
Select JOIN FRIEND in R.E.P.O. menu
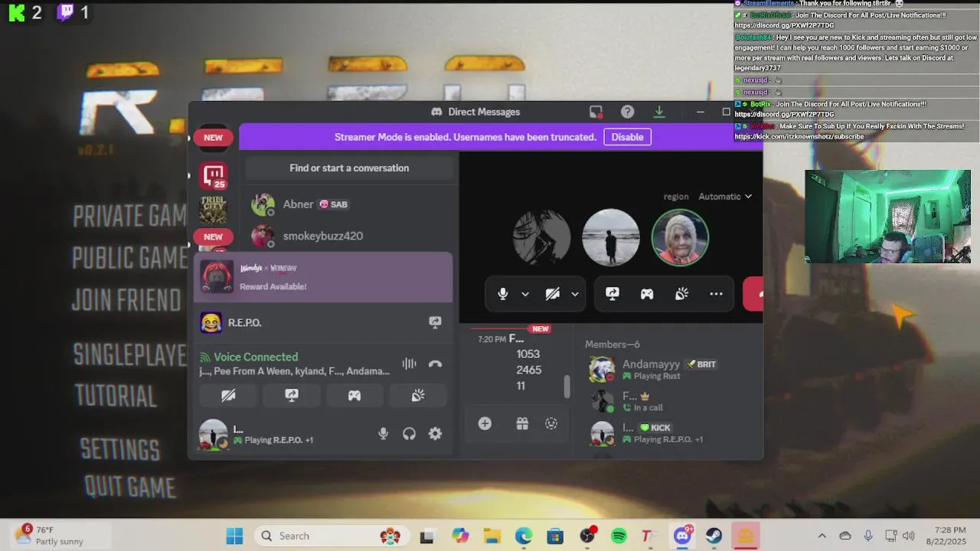coord(126,299)
